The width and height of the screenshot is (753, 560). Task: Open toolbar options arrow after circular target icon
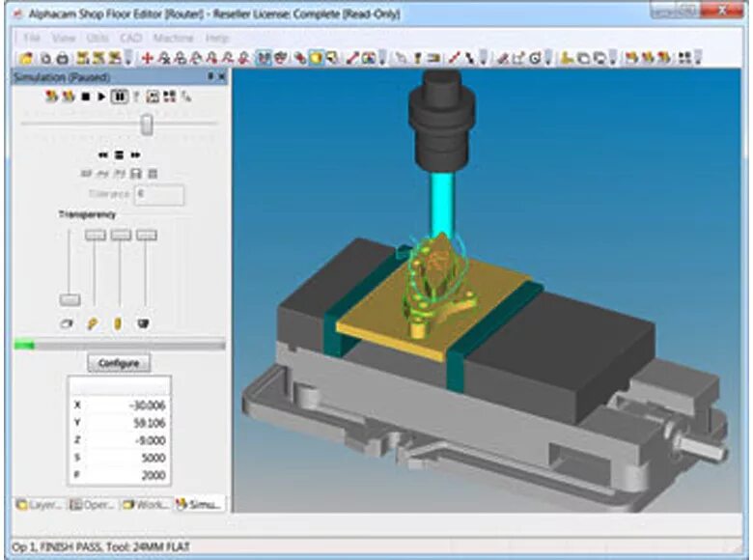(548, 59)
